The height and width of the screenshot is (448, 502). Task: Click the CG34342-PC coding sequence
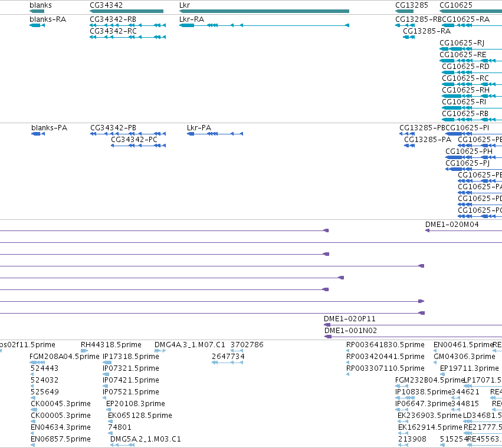[138, 146]
